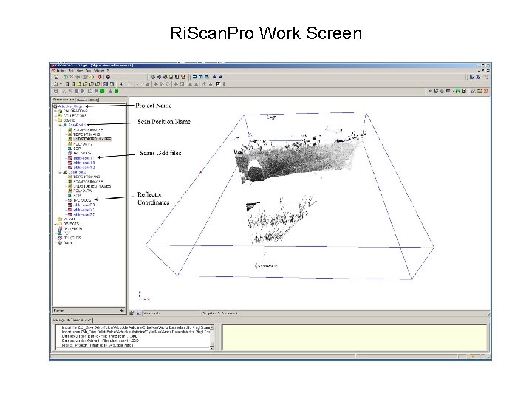
Task: Open the dropdown arrow beside first second-row icon
Action: click(61, 84)
